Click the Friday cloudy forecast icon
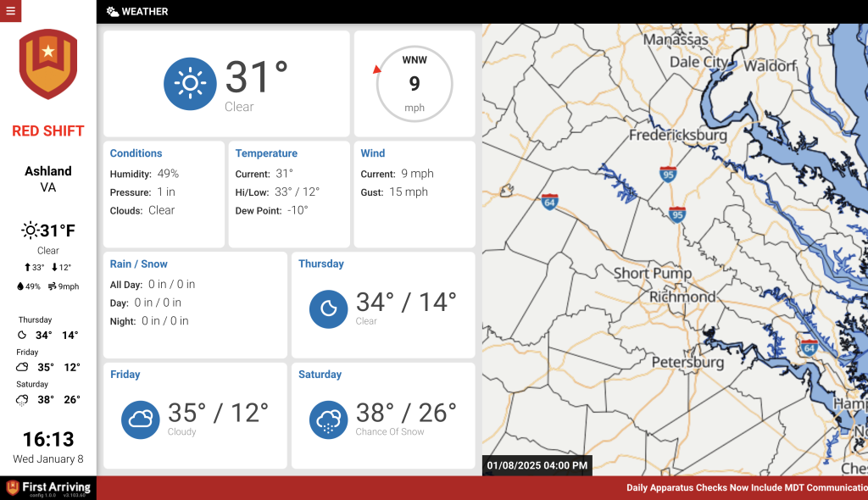Screen dimensions: 868x500 pos(140,419)
